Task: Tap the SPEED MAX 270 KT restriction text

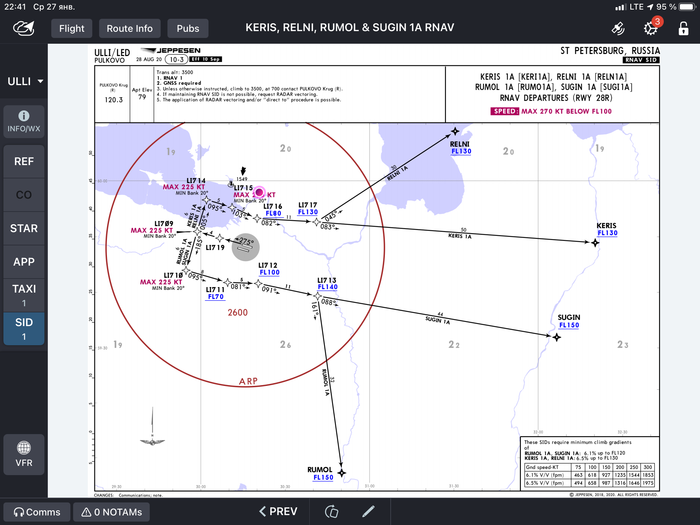Action: coord(551,111)
